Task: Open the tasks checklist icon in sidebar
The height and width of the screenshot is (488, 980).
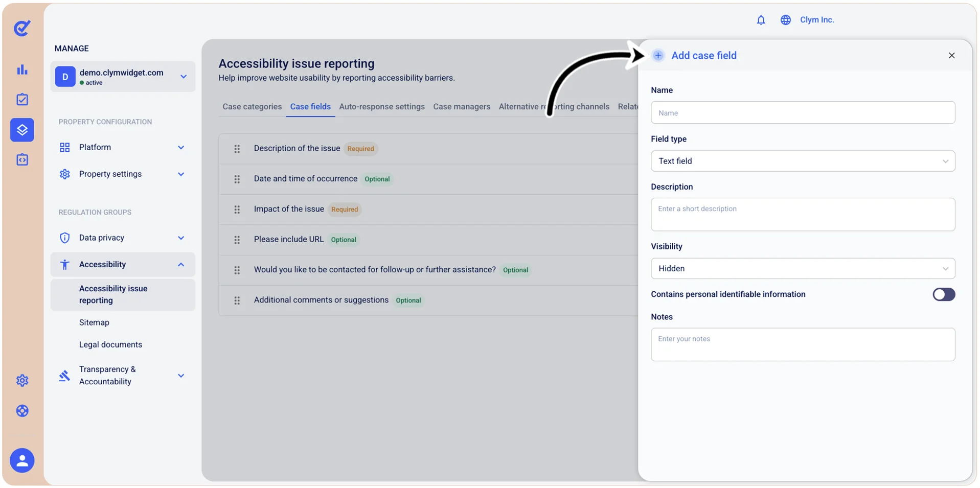Action: click(22, 99)
